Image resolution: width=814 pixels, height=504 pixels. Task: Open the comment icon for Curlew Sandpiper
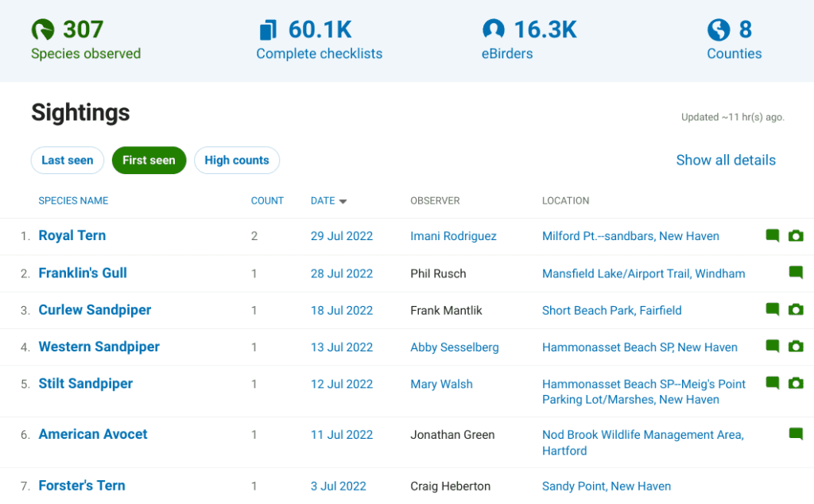[x=773, y=309]
